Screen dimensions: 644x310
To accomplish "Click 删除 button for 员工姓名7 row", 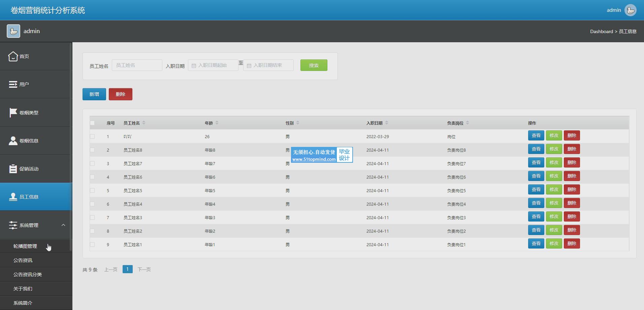I will tap(572, 162).
